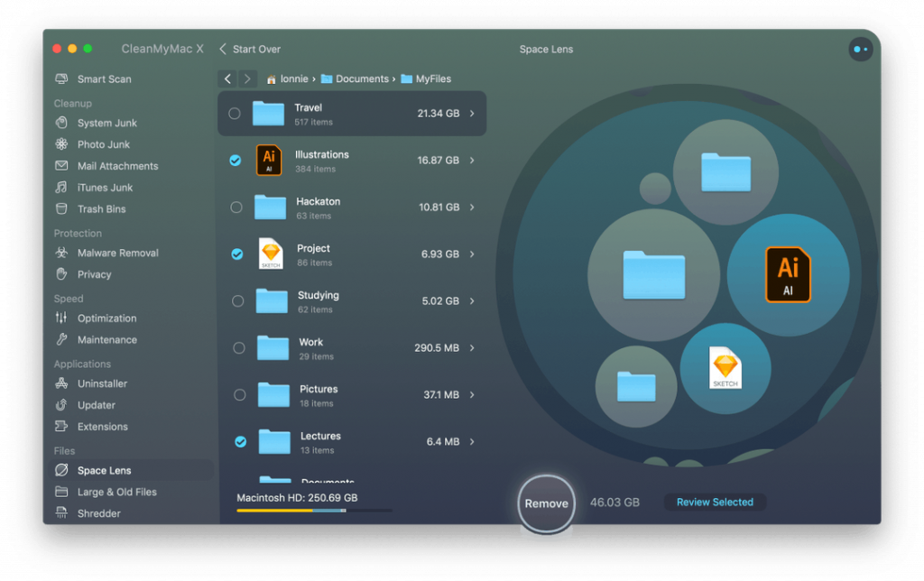This screenshot has width=924, height=581.
Task: Click the 16.87 GB size of Illustrations
Action: click(438, 161)
